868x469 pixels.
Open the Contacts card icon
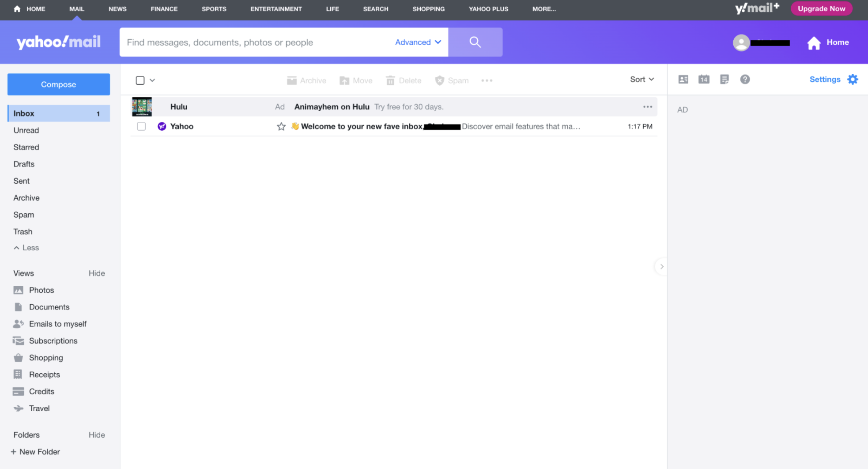coord(683,79)
